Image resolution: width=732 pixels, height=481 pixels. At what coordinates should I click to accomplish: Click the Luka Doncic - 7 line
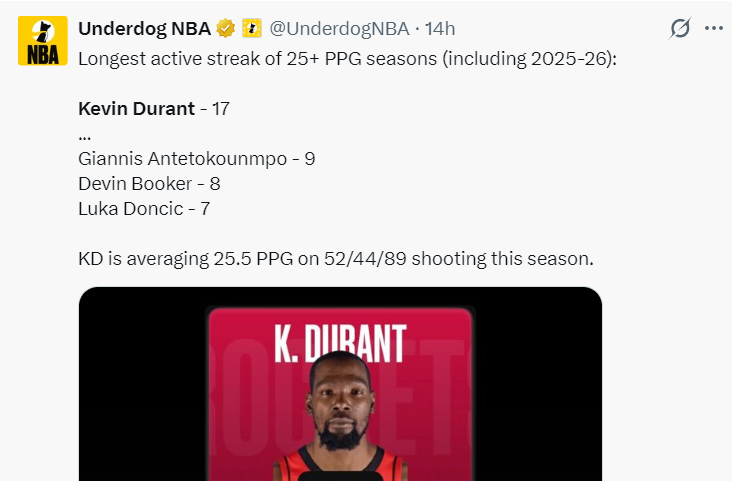[x=143, y=209]
